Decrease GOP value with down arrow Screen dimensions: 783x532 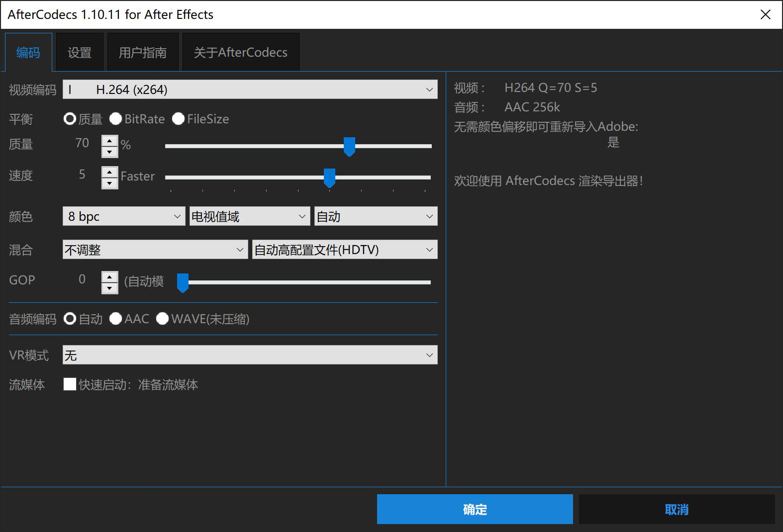pyautogui.click(x=109, y=288)
